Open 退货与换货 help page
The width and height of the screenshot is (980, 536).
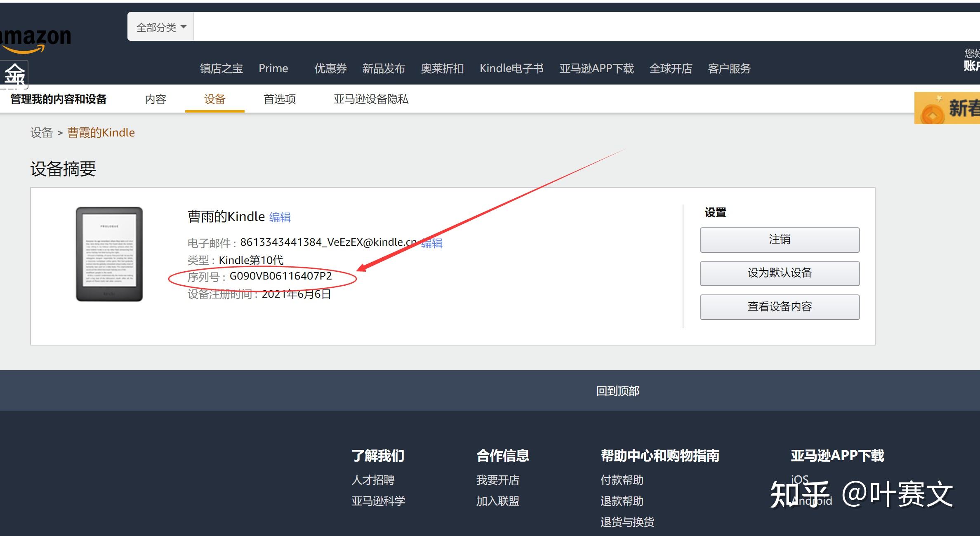pyautogui.click(x=627, y=522)
